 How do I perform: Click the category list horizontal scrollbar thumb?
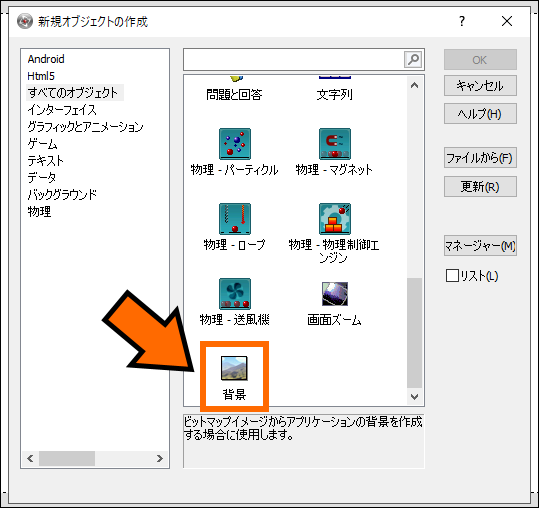point(67,459)
